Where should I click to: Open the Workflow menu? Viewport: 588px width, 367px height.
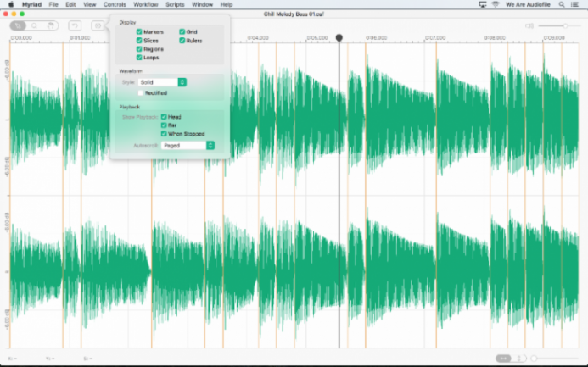(145, 4)
